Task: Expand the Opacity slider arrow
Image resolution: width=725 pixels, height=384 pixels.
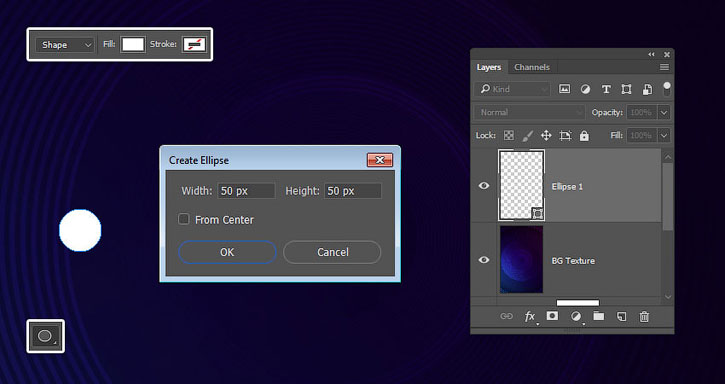Action: pos(664,112)
